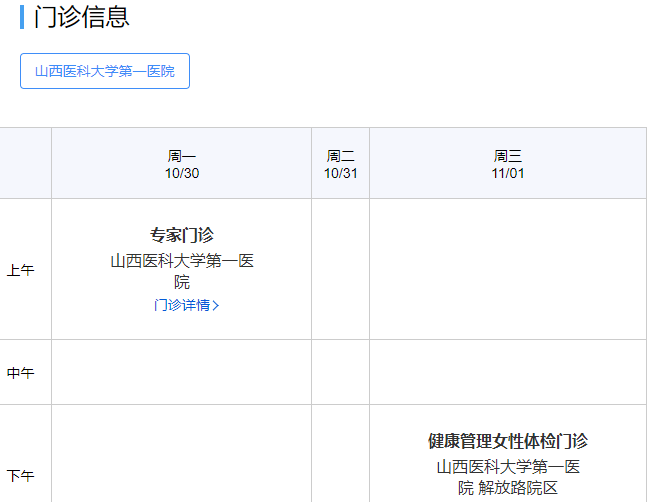647x502 pixels.
Task: Click the hospital name under 专家门诊
Action: (182, 271)
